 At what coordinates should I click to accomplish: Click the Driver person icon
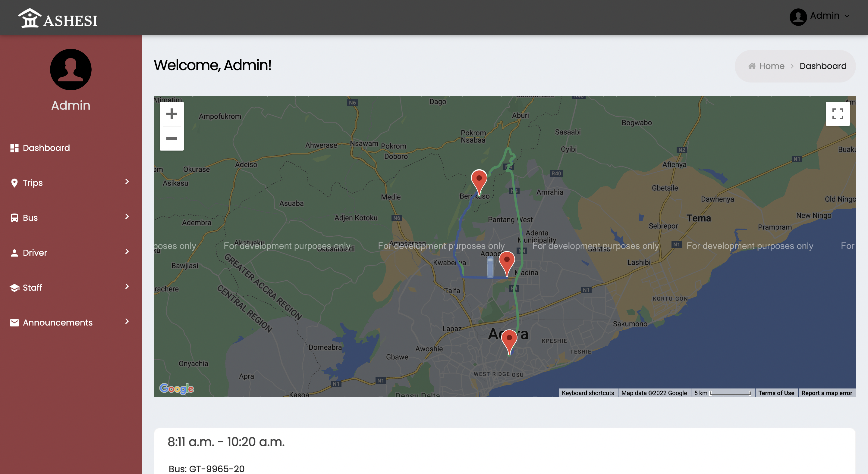(x=14, y=253)
